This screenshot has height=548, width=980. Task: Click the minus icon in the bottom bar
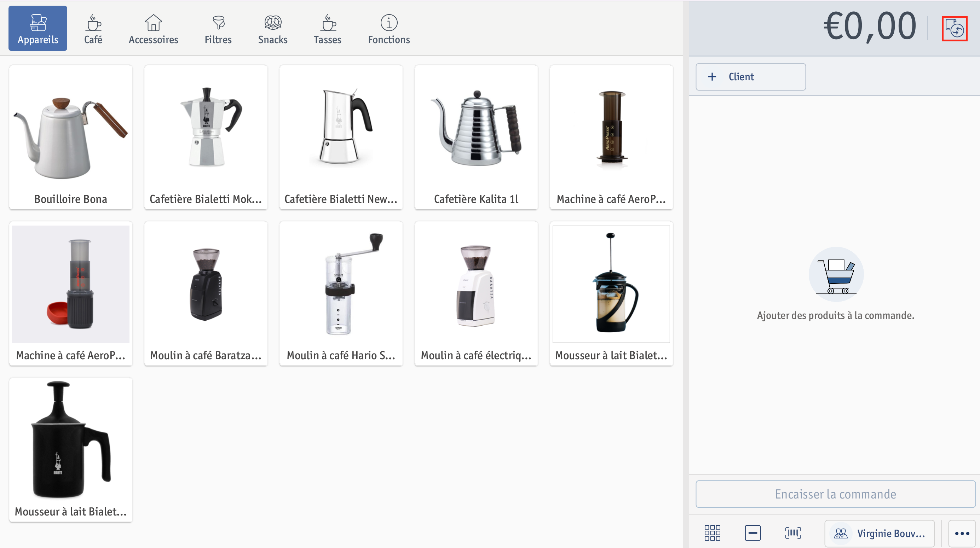(x=753, y=533)
